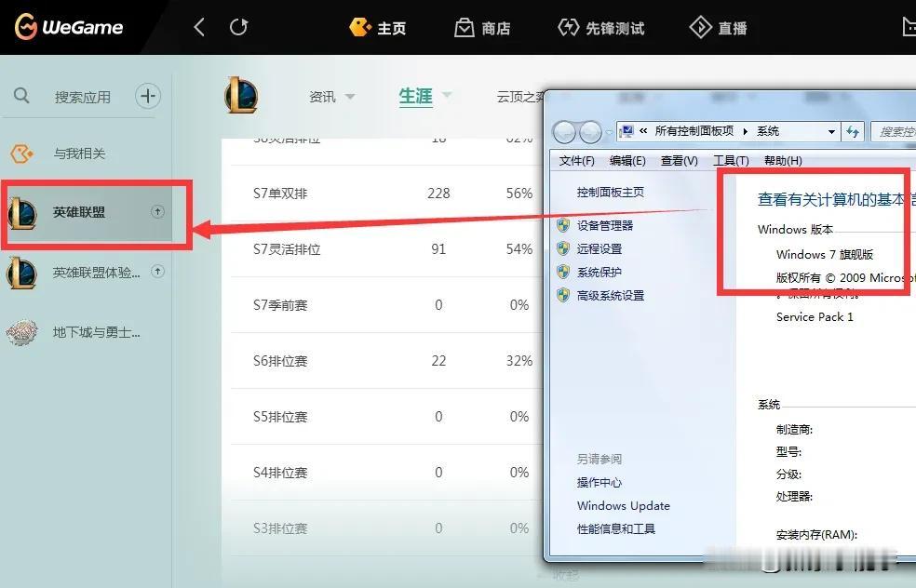This screenshot has width=916, height=588.
Task: Click the S6排位赛 row label
Action: (x=280, y=361)
